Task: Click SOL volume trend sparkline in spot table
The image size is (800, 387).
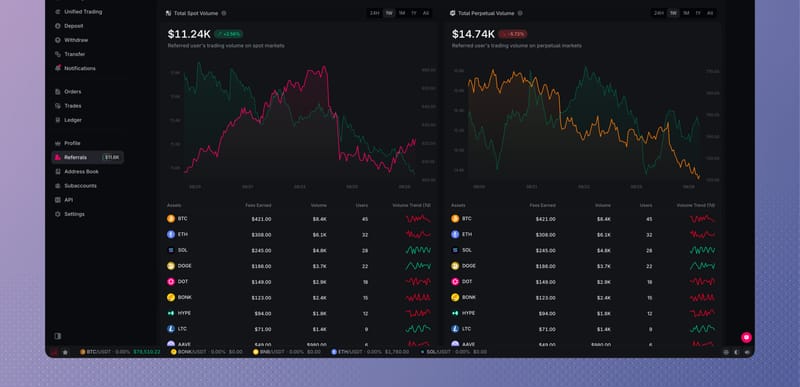Action: pyautogui.click(x=418, y=250)
